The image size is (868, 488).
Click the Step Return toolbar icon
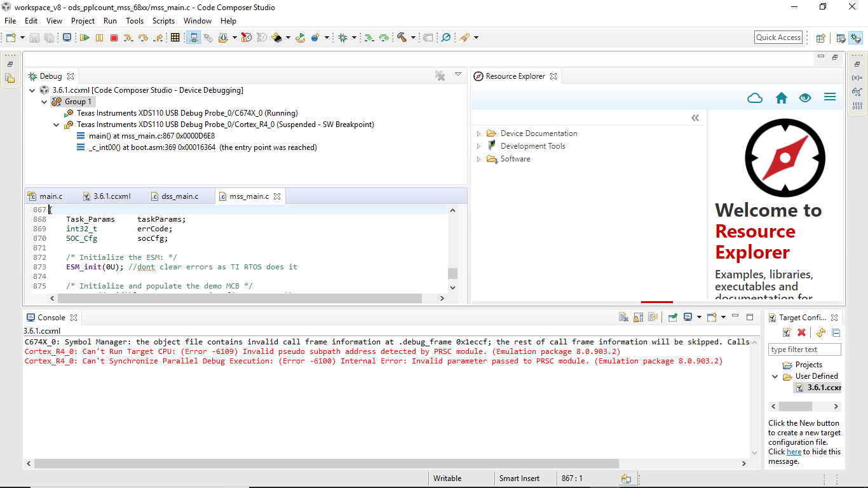(x=158, y=37)
